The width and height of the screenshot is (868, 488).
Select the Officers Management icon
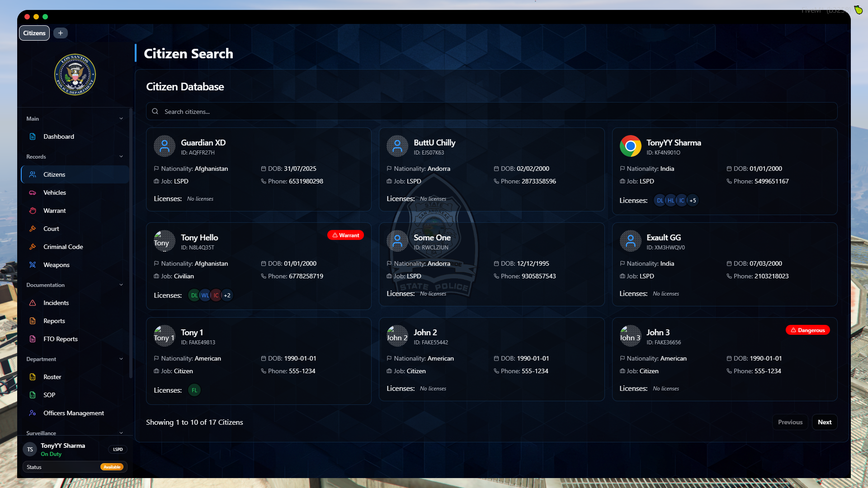point(33,413)
